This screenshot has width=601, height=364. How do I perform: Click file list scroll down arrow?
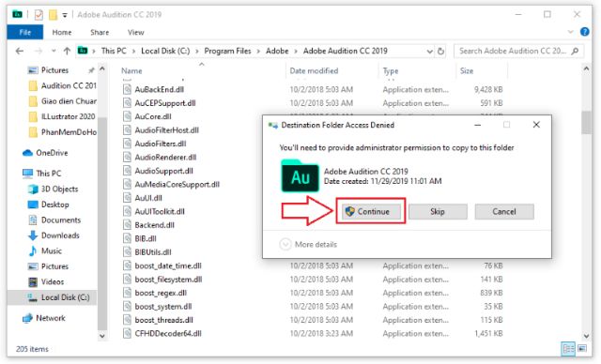(586, 336)
